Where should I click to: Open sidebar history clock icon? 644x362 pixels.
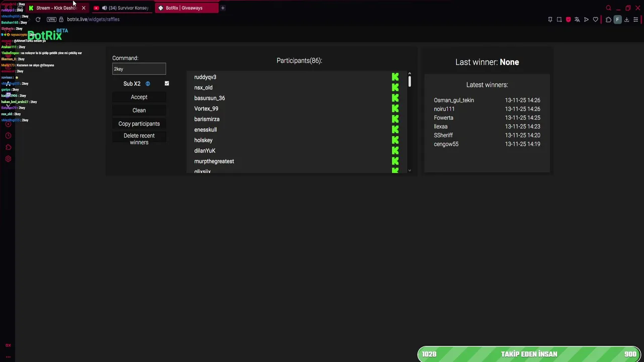8,136
